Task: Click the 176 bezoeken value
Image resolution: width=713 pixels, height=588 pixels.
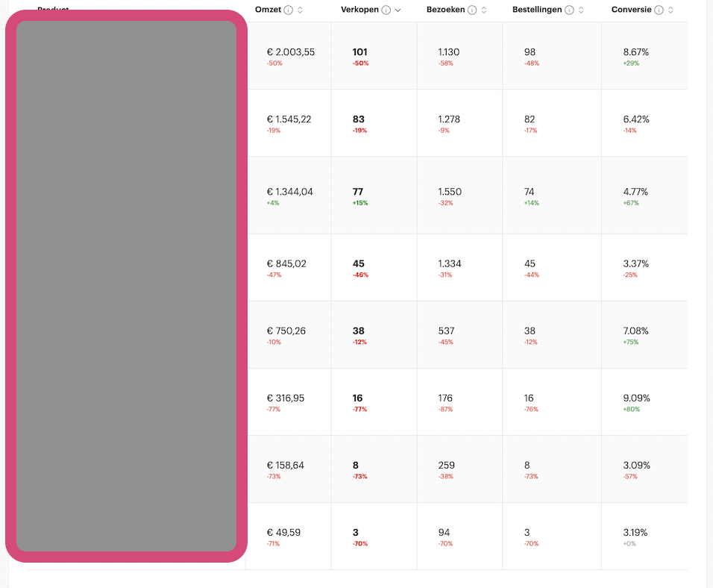Action: [x=445, y=398]
